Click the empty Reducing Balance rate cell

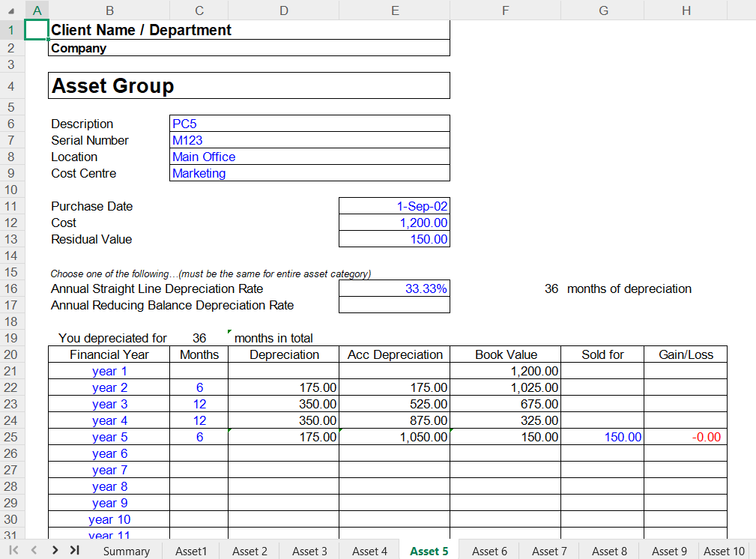point(394,305)
